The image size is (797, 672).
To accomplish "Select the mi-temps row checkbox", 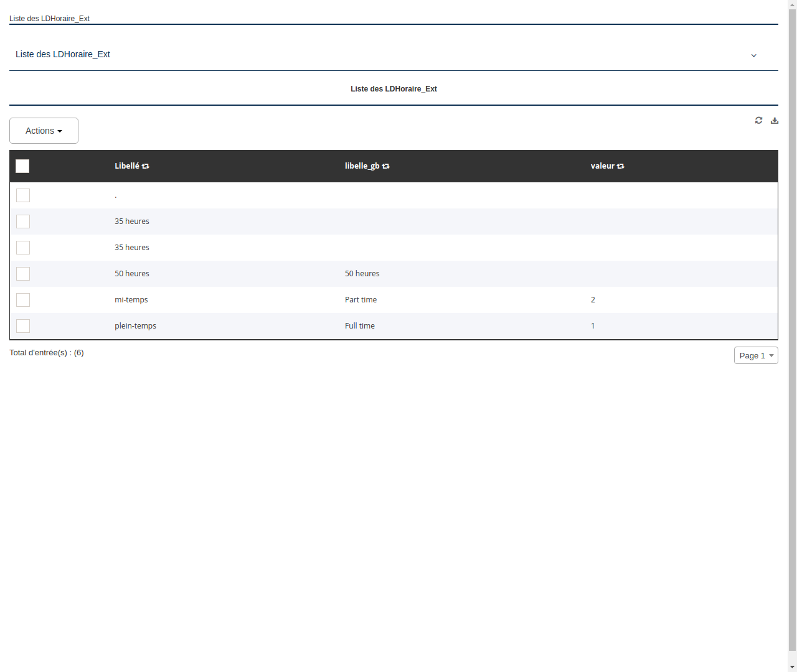I will tap(23, 300).
